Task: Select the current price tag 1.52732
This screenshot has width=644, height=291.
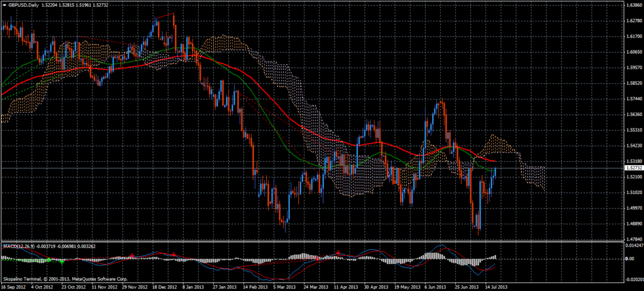Action: 633,168
